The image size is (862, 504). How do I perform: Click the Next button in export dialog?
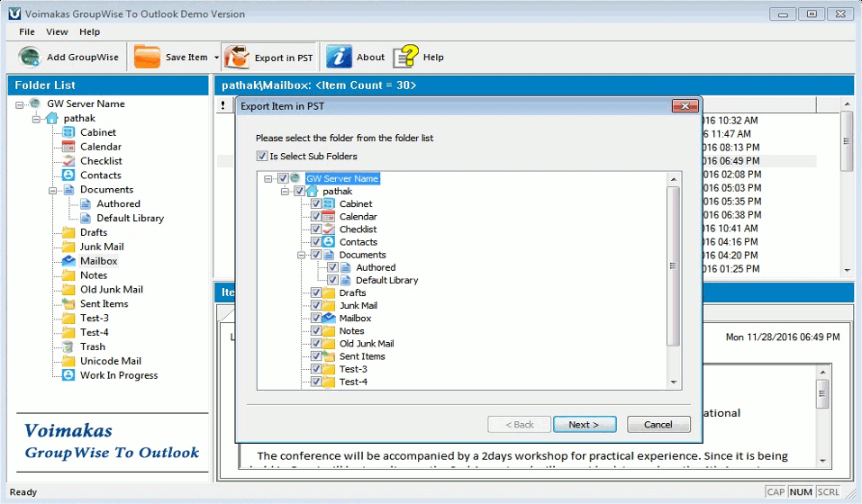click(x=585, y=425)
